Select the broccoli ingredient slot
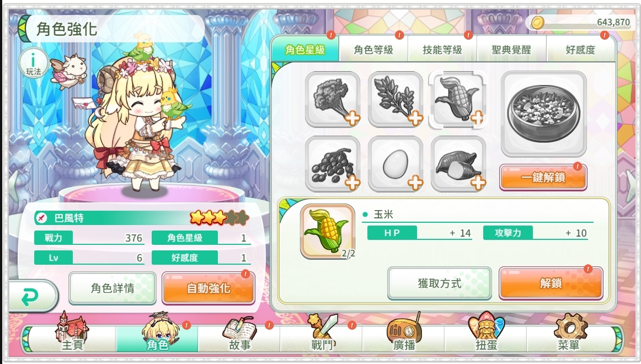Screen dimensions: 641x364 (x=332, y=99)
